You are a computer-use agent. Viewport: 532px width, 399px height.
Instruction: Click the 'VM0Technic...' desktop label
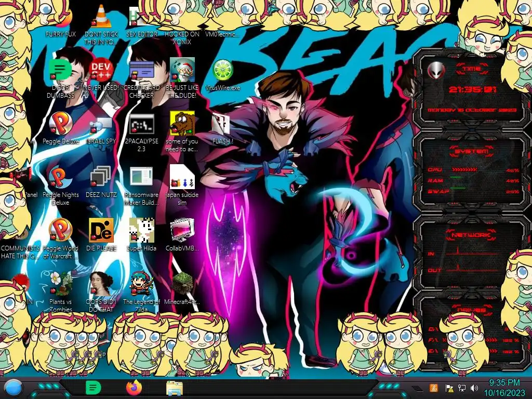pyautogui.click(x=222, y=34)
